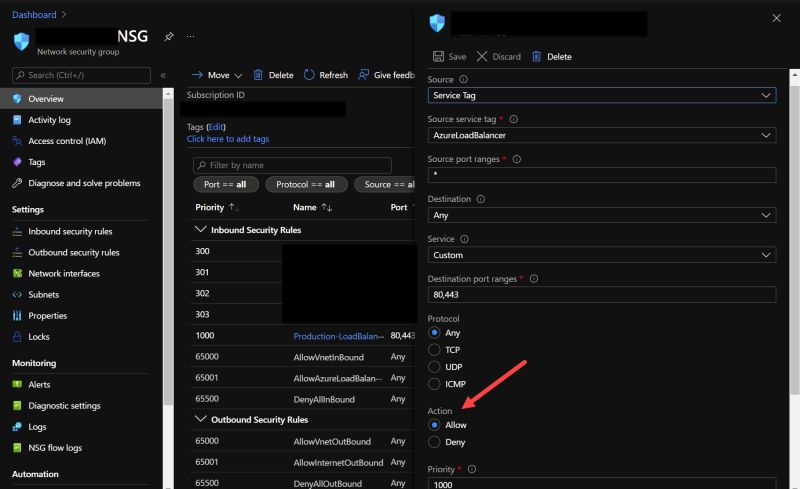Click the Source port ranges field
This screenshot has width=800, height=489.
(x=602, y=175)
